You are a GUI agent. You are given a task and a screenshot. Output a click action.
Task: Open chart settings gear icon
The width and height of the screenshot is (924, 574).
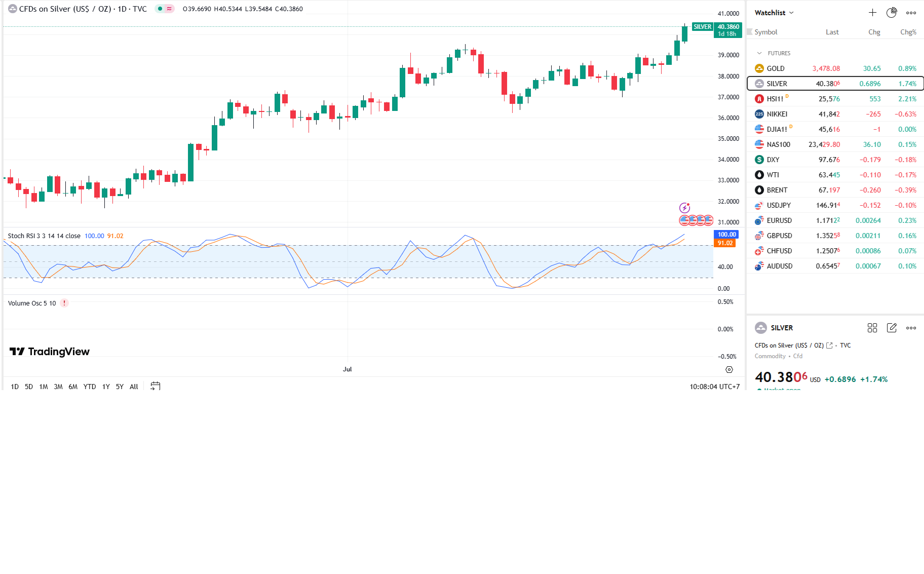[729, 369]
